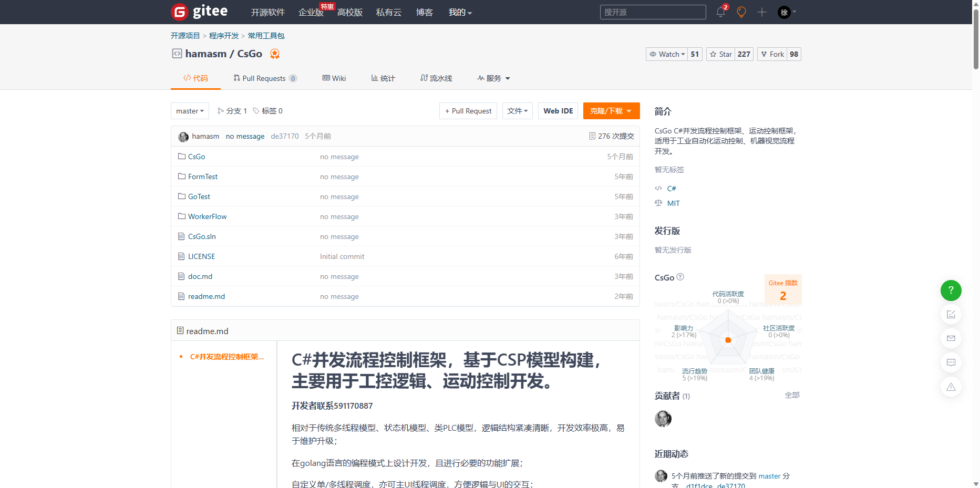Open the Wiki tab
This screenshot has width=980, height=488.
point(334,78)
